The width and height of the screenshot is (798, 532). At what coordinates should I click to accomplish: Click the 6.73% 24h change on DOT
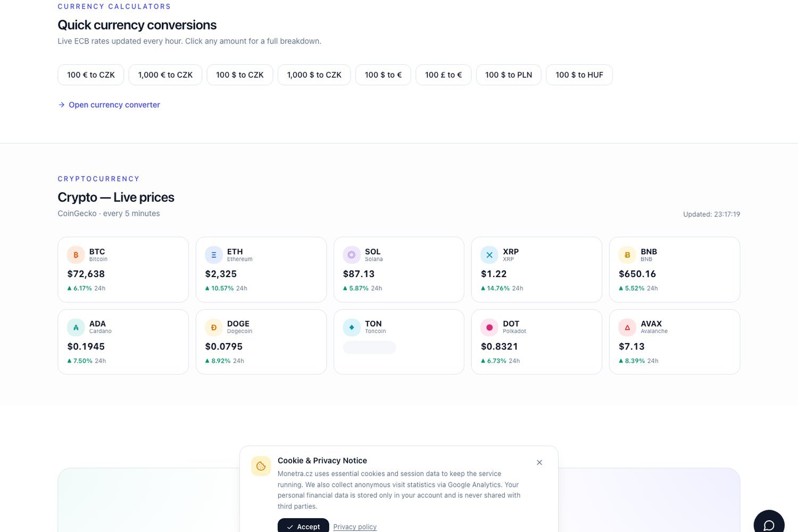501,361
